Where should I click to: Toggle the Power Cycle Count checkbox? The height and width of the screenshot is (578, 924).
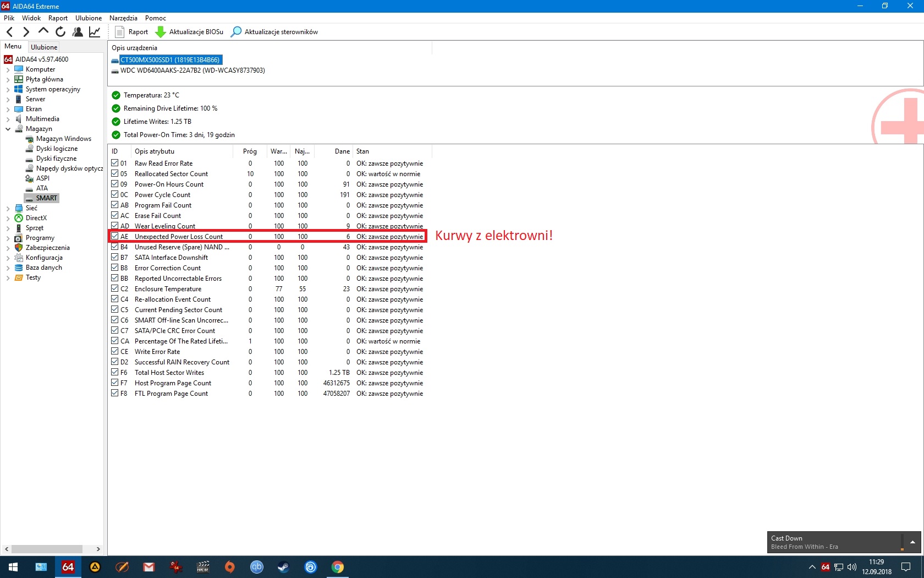(x=115, y=194)
